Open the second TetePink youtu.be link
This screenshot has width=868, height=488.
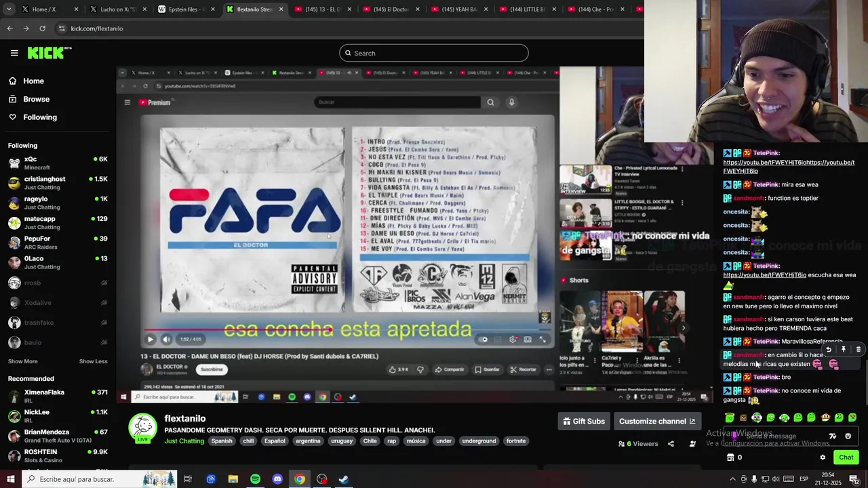tap(764, 275)
